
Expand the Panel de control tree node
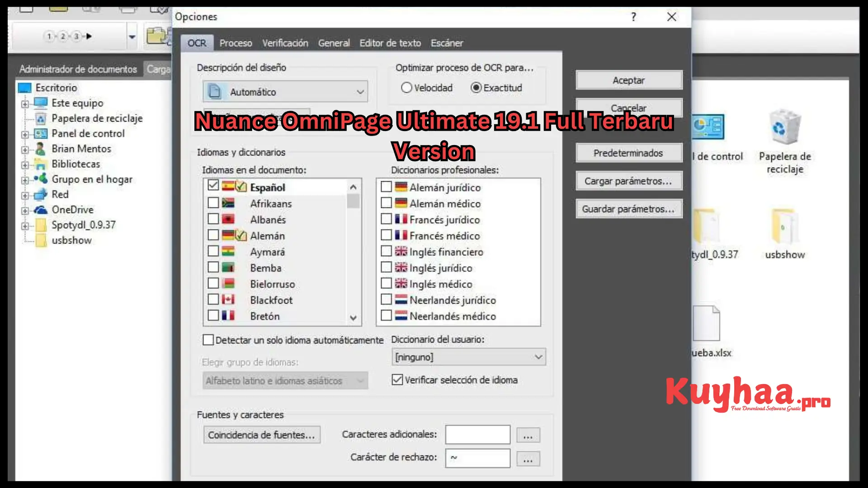click(x=25, y=134)
